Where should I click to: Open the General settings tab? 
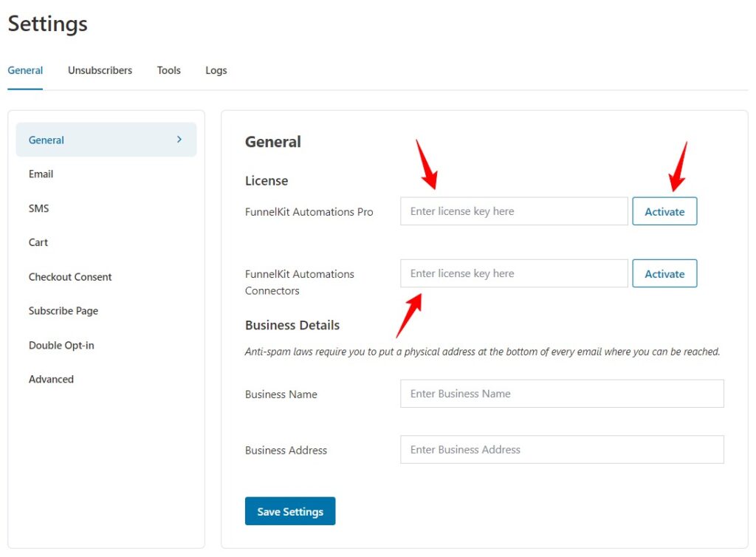(x=25, y=70)
